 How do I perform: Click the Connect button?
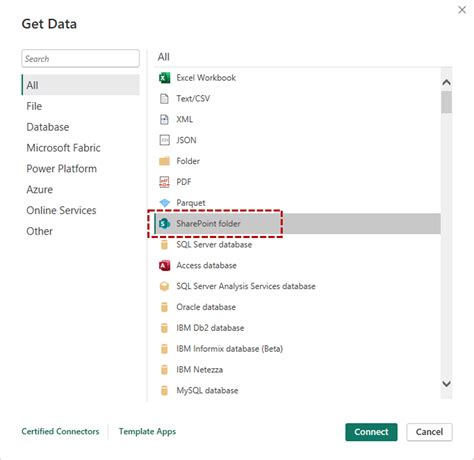[371, 432]
